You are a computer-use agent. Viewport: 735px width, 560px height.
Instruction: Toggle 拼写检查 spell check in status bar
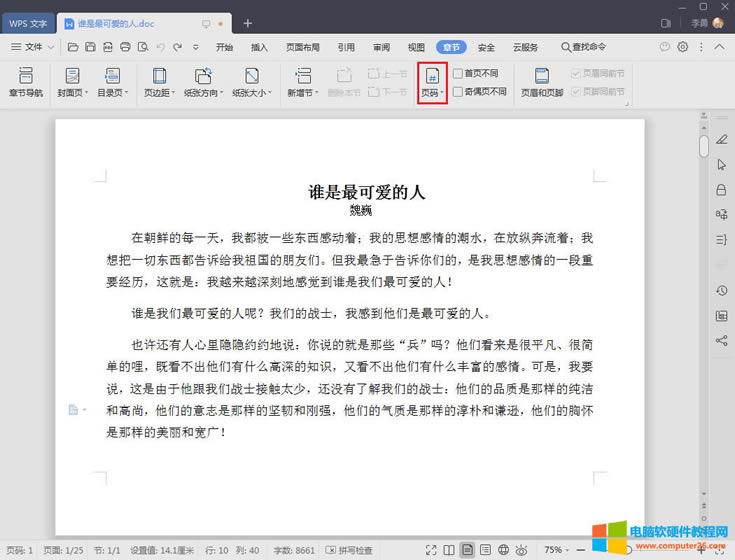(x=345, y=550)
